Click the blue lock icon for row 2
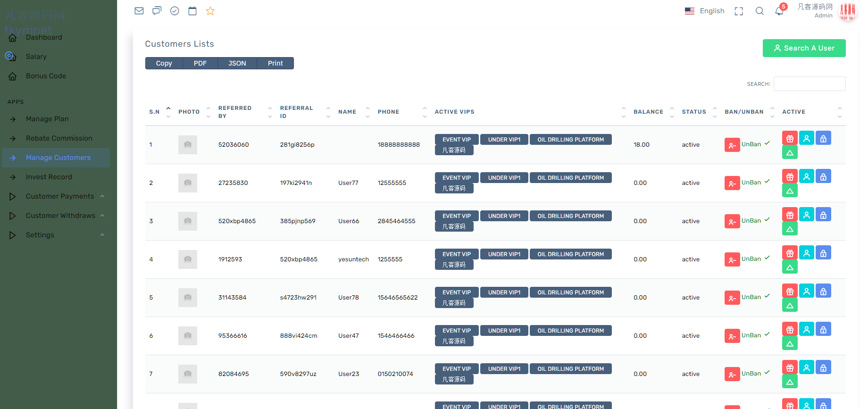Screen dimensions: 868x409 pos(823,176)
